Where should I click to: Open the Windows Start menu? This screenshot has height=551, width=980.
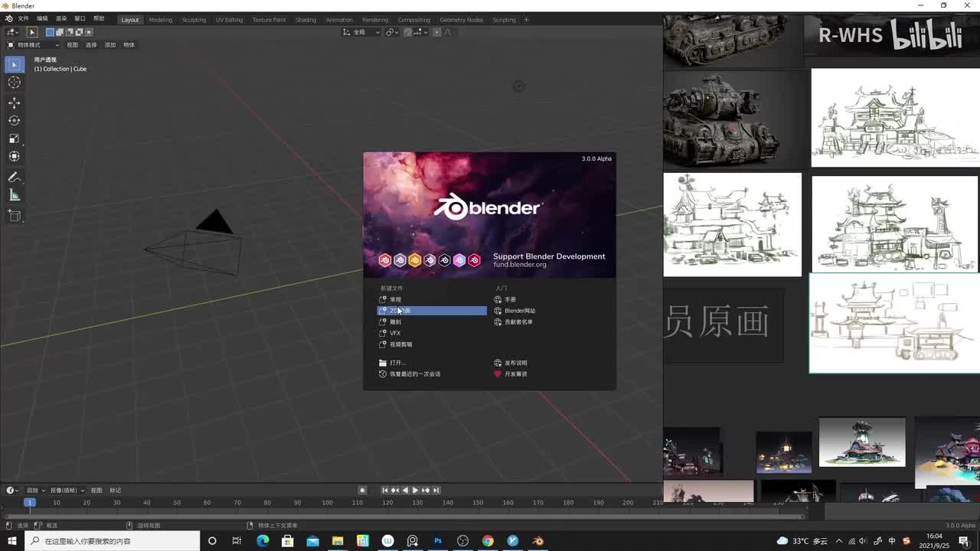[11, 541]
